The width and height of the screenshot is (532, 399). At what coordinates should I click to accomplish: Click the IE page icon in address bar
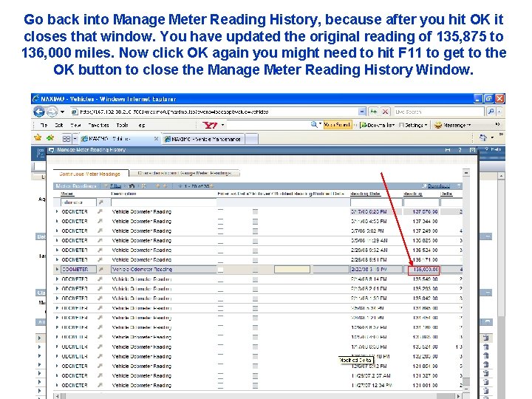75,112
